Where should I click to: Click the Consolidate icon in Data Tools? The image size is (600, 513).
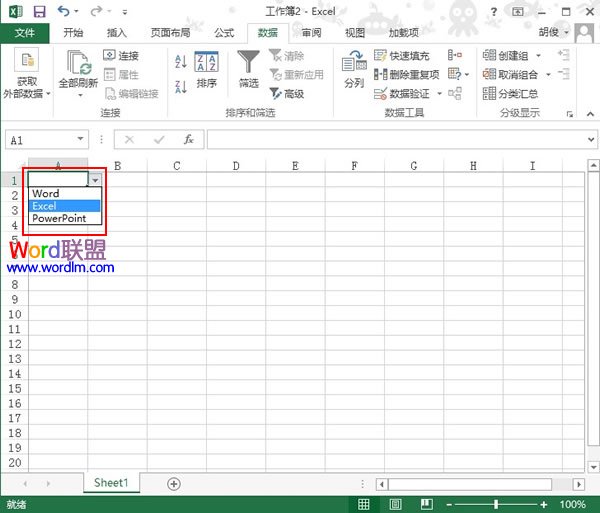point(455,55)
